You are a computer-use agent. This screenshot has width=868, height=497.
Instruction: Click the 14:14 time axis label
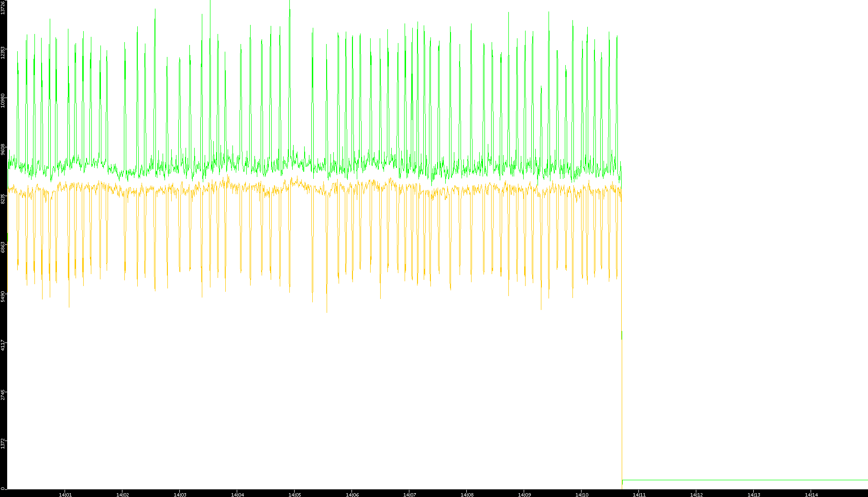pos(811,495)
